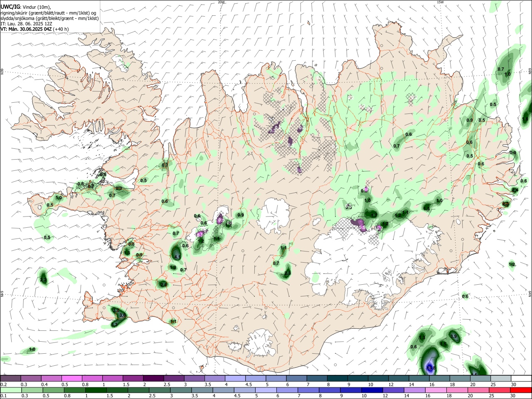Select the "rigning/skúrir" legend description line
Image resolution: width=532 pixels, height=399 pixels.
[x=48, y=13]
